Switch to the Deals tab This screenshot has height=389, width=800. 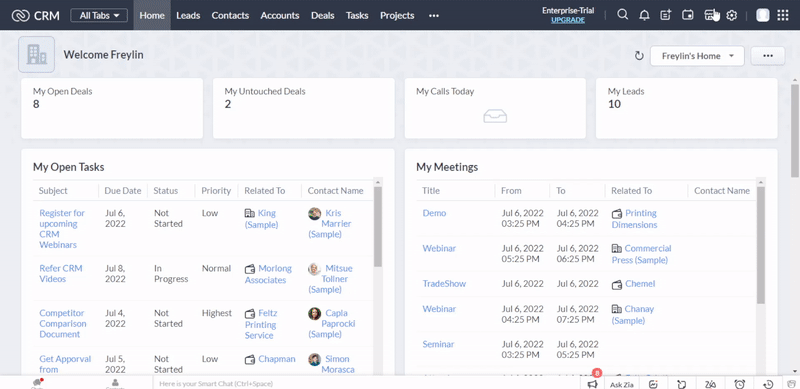pyautogui.click(x=322, y=15)
